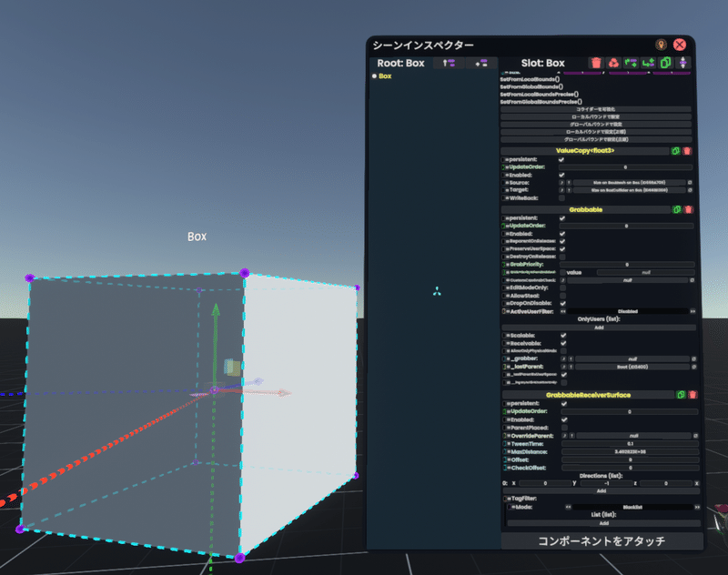Click the Grabbable UpdateOrder value field
This screenshot has width=728, height=575.
[x=626, y=226]
